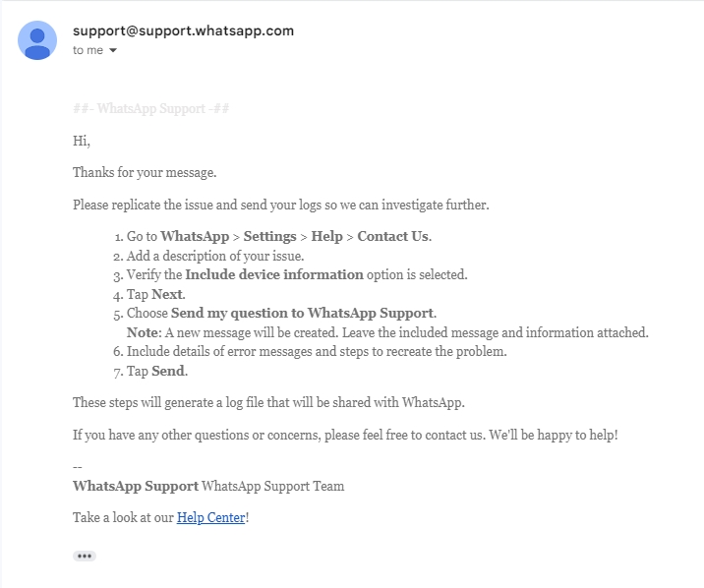The height and width of the screenshot is (588, 704).
Task: Click the "These steps will generate a log file" sentence
Action: tap(268, 402)
